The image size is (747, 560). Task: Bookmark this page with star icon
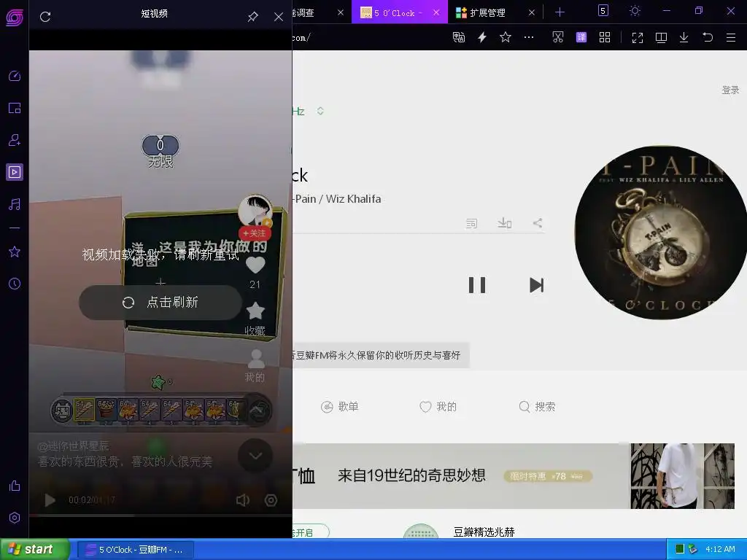(506, 37)
